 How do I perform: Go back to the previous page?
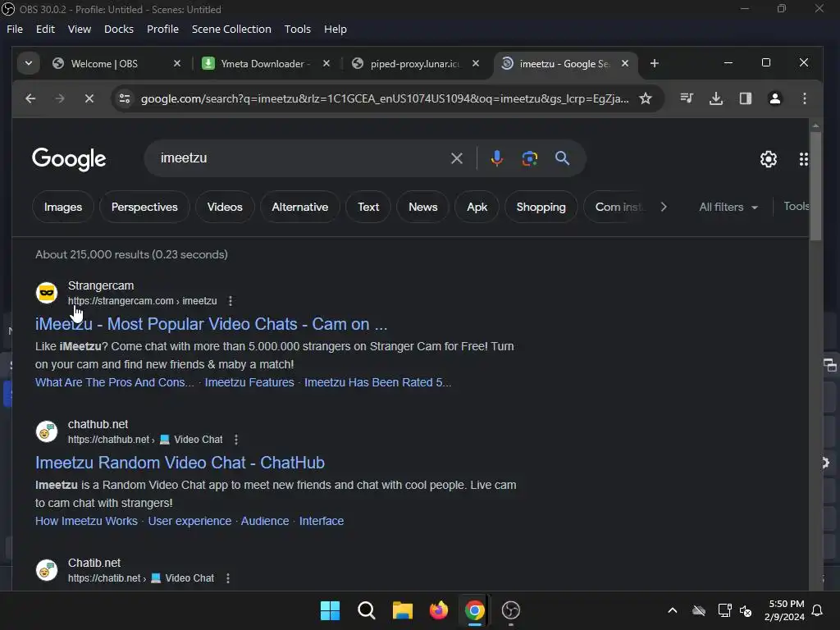click(30, 98)
